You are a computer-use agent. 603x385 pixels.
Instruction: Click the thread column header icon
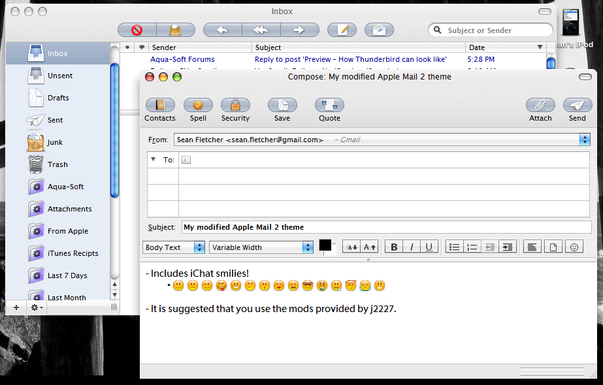(142, 47)
